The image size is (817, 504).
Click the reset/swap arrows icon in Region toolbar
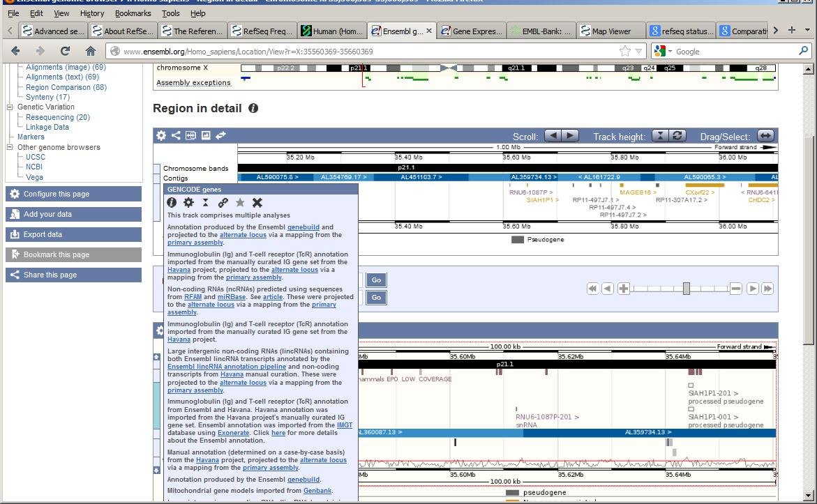tap(221, 135)
